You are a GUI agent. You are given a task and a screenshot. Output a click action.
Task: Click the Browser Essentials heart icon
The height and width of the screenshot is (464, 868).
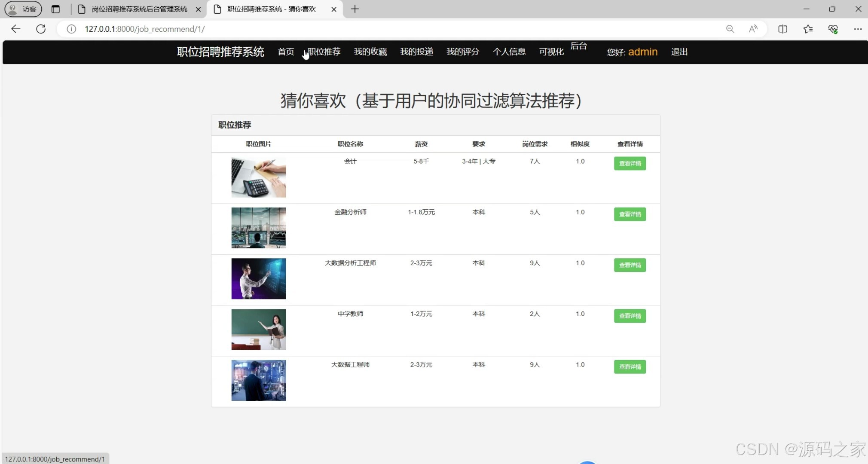[x=833, y=29]
